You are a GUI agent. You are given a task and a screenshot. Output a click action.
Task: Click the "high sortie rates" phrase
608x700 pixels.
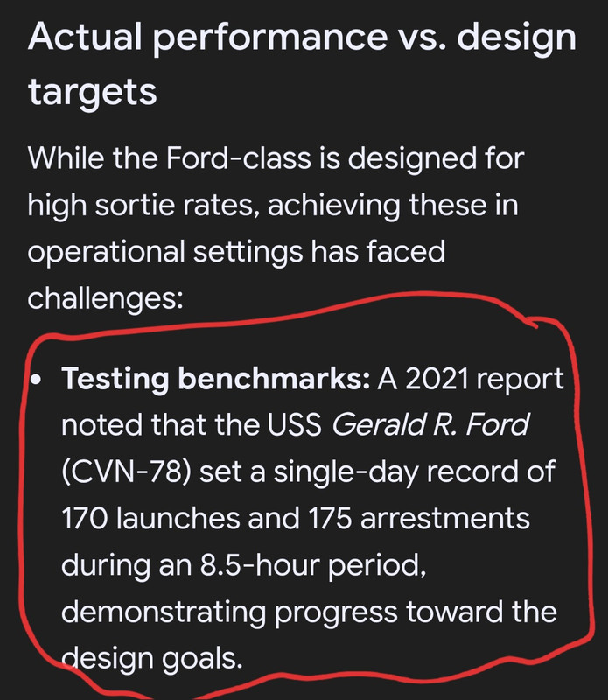(x=143, y=206)
